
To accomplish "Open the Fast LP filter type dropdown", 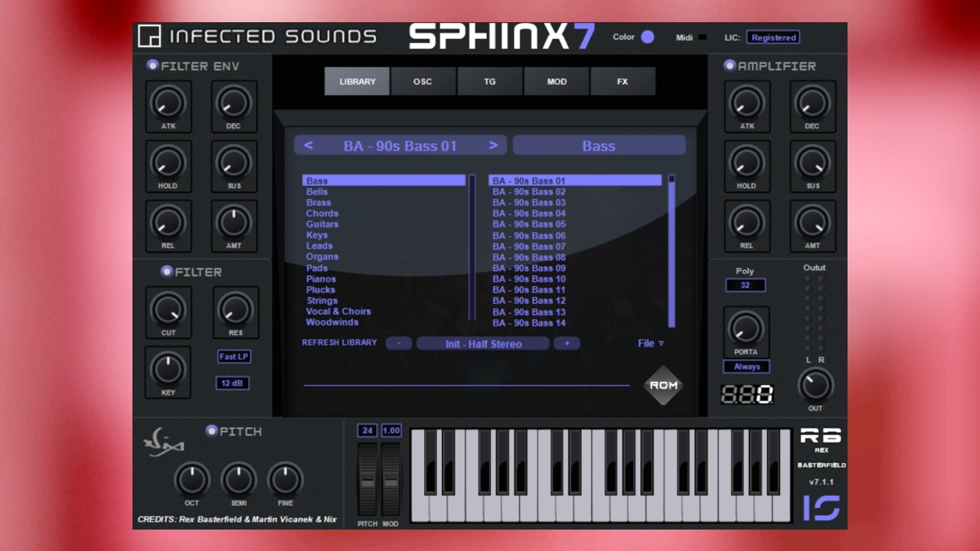I will (234, 357).
